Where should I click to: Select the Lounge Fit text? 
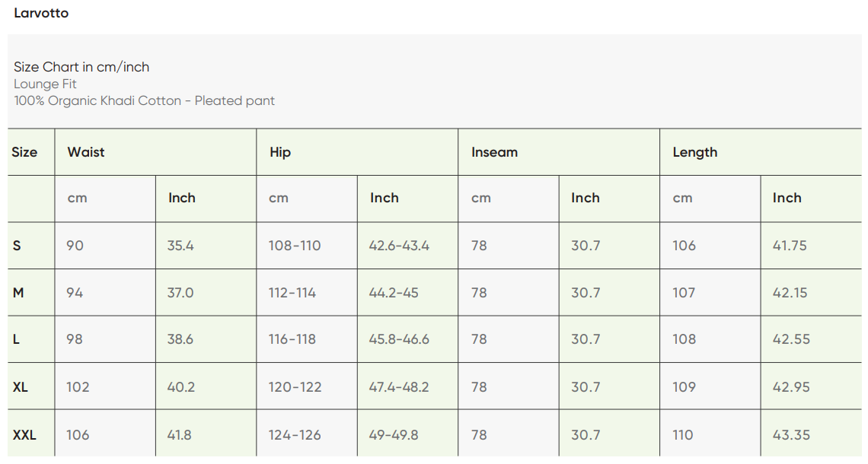45,84
